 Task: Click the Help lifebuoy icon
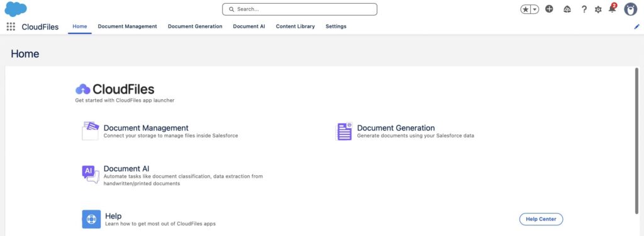click(91, 219)
